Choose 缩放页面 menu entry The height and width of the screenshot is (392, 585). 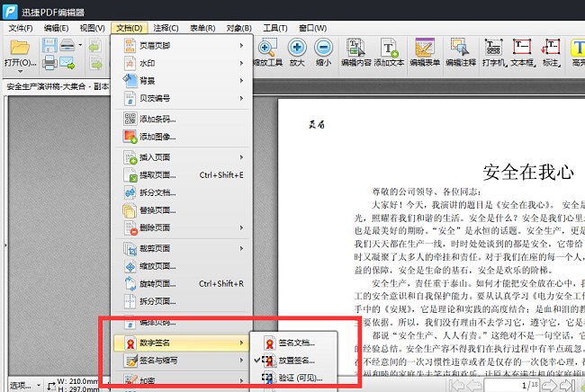[182, 266]
